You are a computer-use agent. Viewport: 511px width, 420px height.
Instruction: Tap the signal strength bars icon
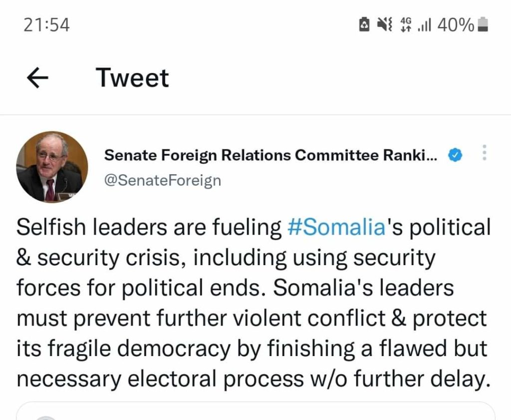coord(424,24)
